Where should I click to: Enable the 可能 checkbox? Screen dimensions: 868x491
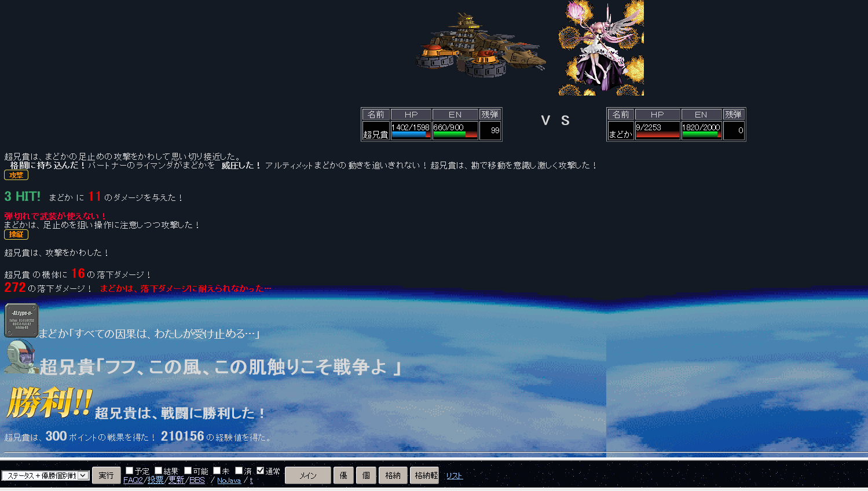tap(188, 471)
